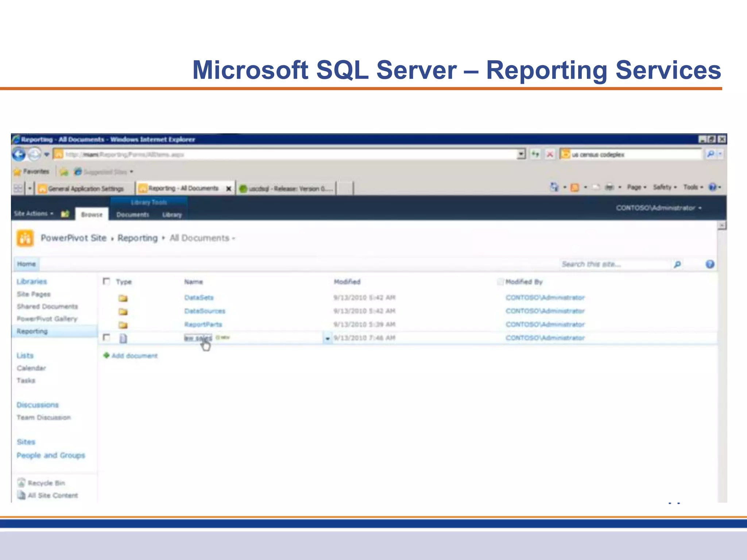
Task: Open People and Groups link
Action: click(51, 455)
